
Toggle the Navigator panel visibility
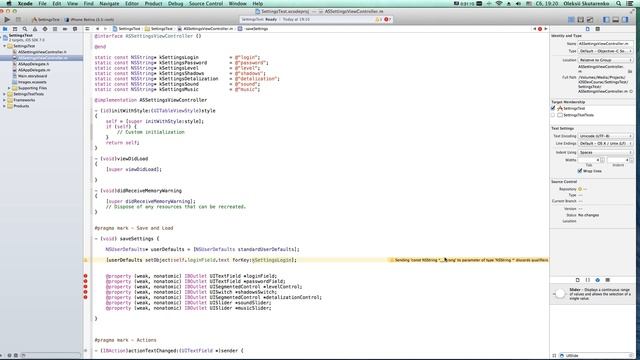point(606,20)
